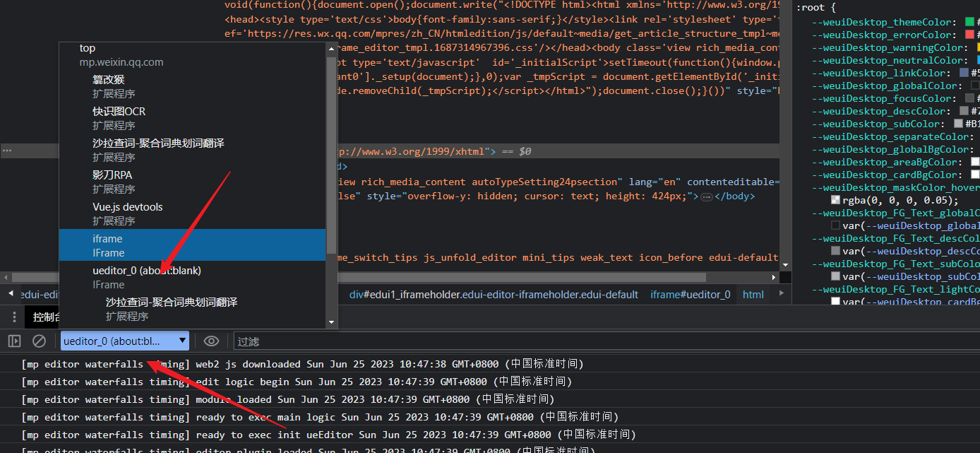
Task: Click the Elements panel horizontal scrollbar right arrow
Action: pos(773,278)
